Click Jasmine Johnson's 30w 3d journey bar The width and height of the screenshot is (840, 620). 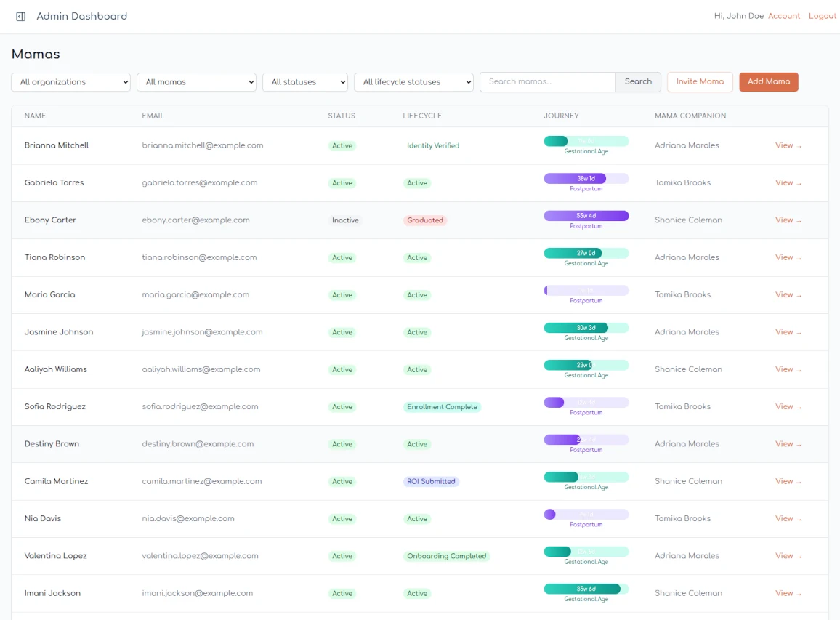coord(586,327)
